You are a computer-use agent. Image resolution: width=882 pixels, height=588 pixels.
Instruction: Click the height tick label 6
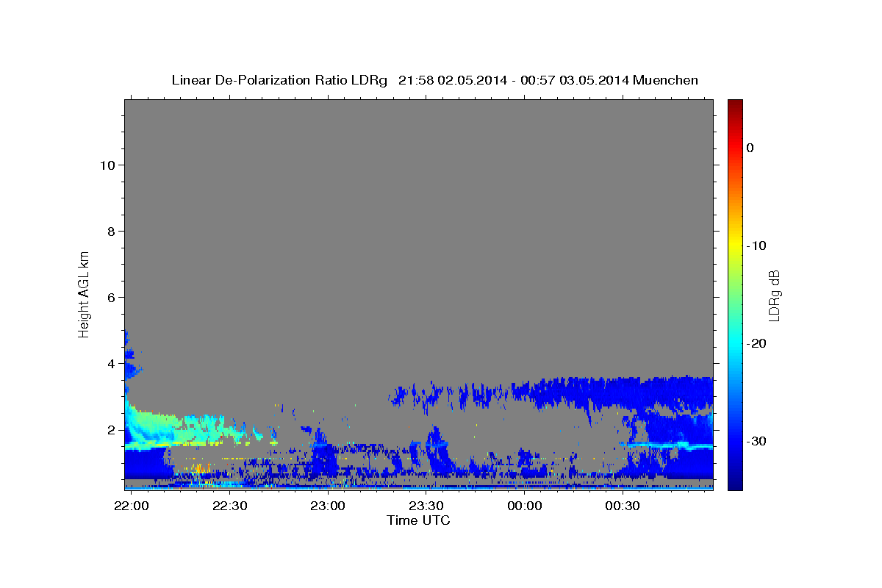(x=110, y=297)
